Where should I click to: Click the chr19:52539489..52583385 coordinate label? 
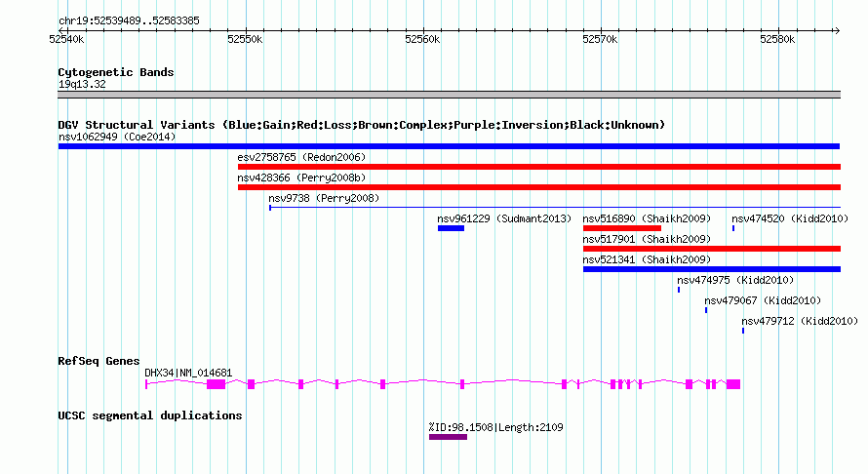pyautogui.click(x=129, y=21)
